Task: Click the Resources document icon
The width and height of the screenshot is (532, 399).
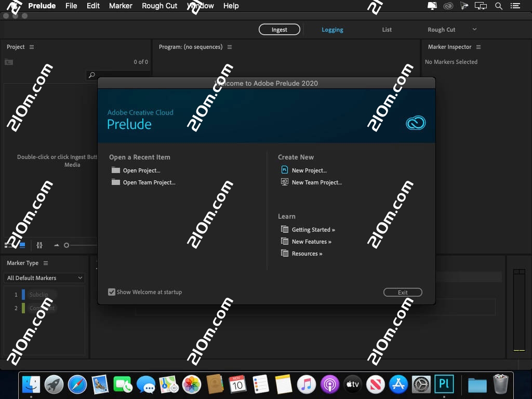Action: tap(284, 253)
